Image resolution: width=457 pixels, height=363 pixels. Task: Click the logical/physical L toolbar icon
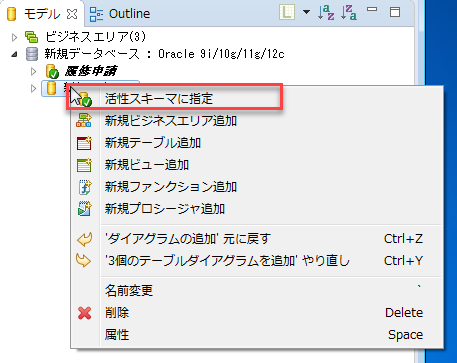click(287, 12)
